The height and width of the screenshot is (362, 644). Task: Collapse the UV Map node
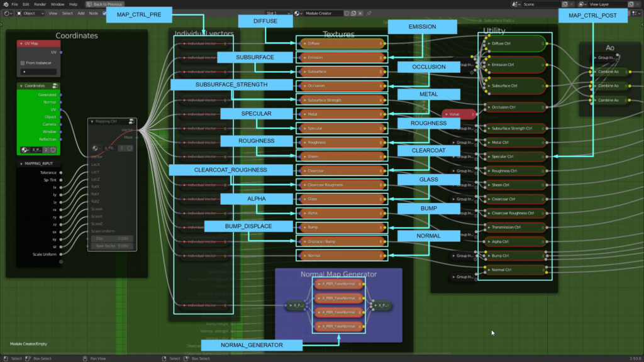pos(21,43)
